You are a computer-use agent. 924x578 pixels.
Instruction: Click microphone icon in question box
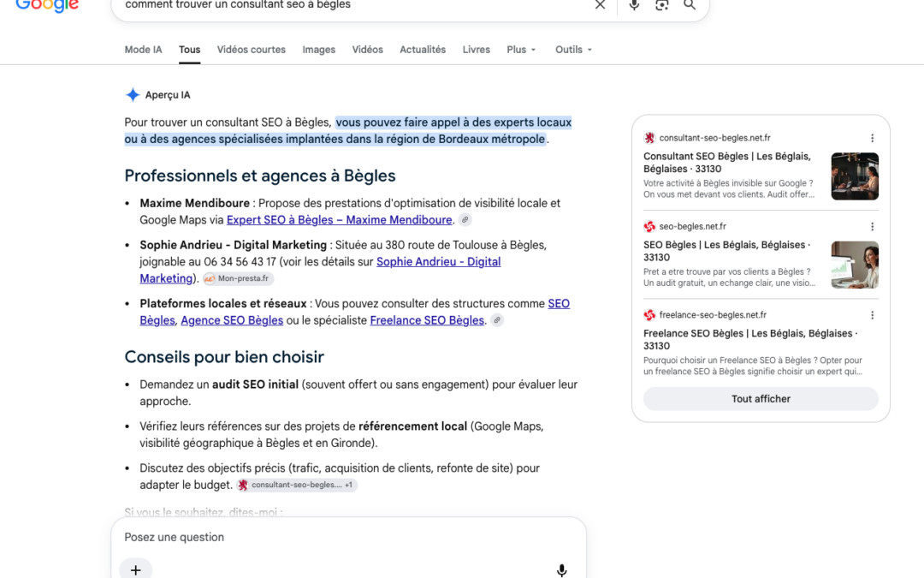tap(561, 569)
